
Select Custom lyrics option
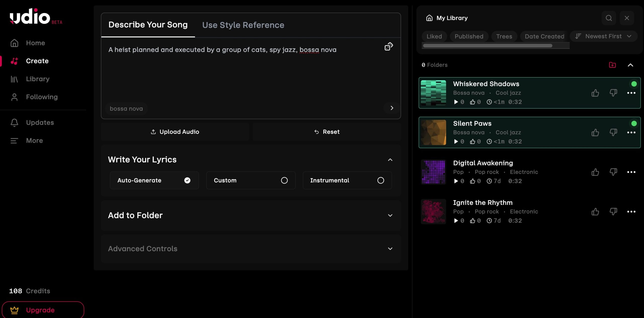click(251, 180)
